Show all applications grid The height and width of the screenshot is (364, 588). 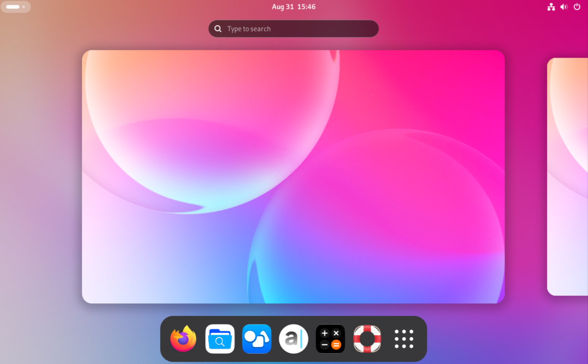tap(404, 339)
